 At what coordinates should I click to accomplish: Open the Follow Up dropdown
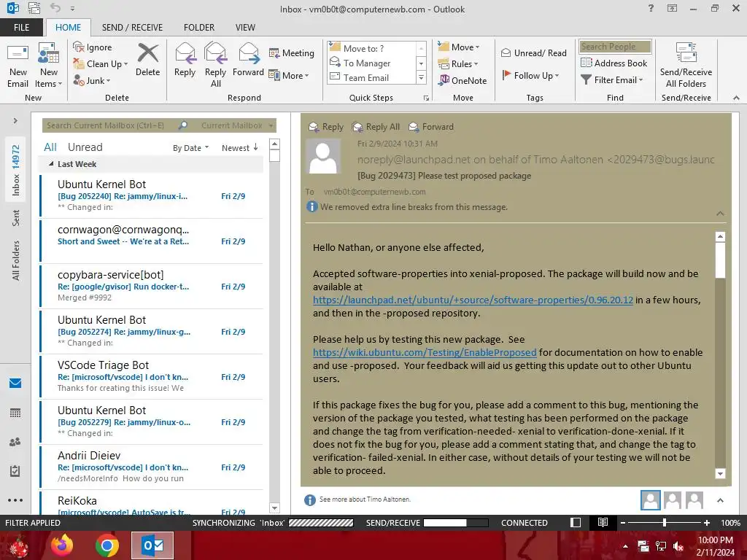[x=530, y=75]
